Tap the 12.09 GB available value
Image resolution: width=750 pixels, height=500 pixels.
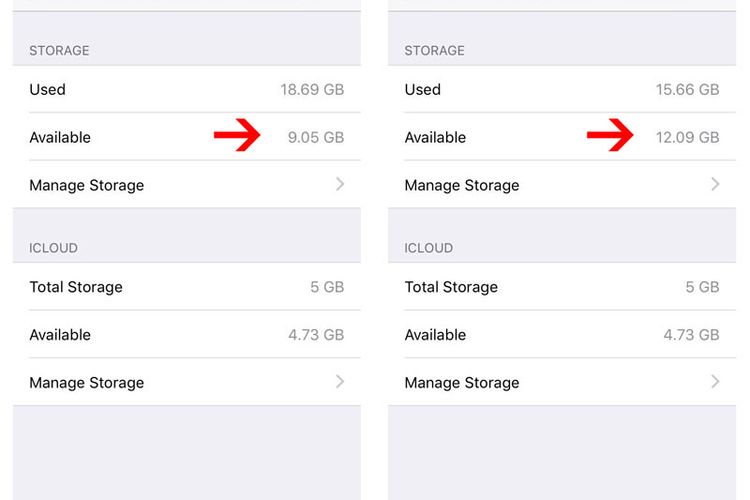click(x=687, y=138)
